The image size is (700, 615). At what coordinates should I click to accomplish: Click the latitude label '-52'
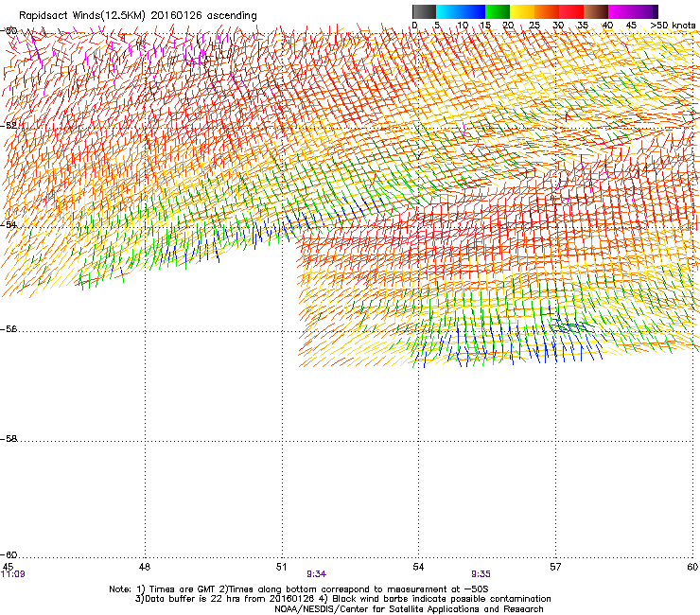click(9, 126)
